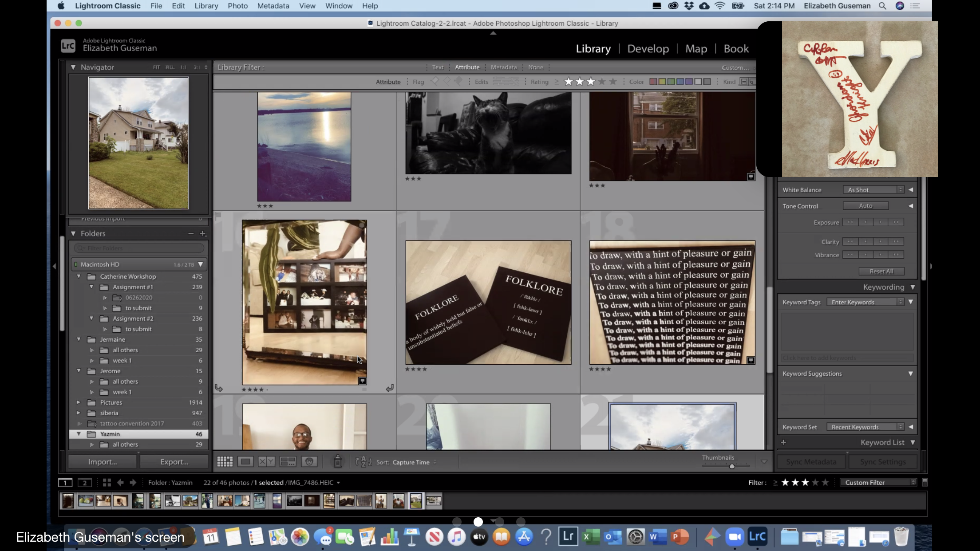Filter by rejected flag icon

[x=458, y=81]
